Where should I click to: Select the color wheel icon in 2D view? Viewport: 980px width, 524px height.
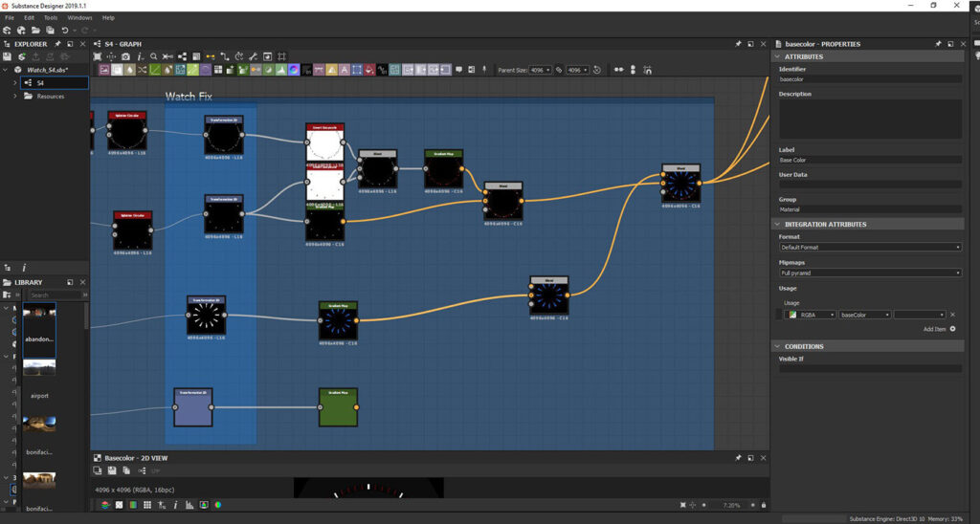pyautogui.click(x=218, y=505)
